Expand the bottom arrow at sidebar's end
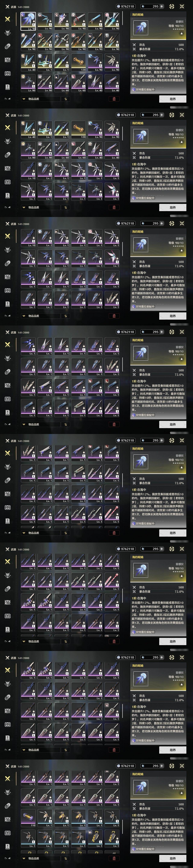 point(7,99)
